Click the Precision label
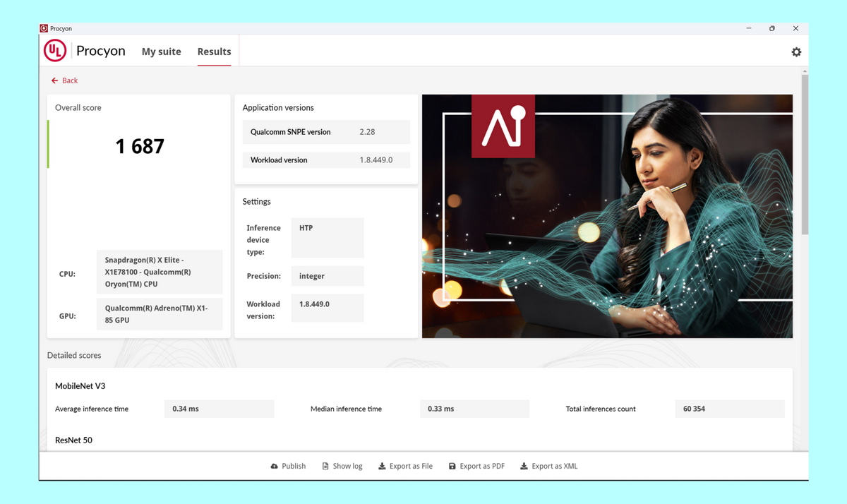Viewport: 847px width, 504px height. pyautogui.click(x=263, y=276)
